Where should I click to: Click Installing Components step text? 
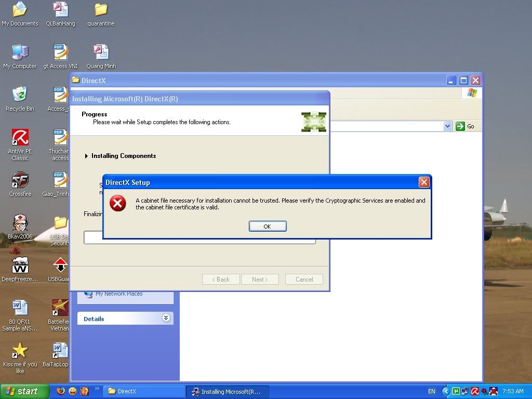click(x=124, y=156)
